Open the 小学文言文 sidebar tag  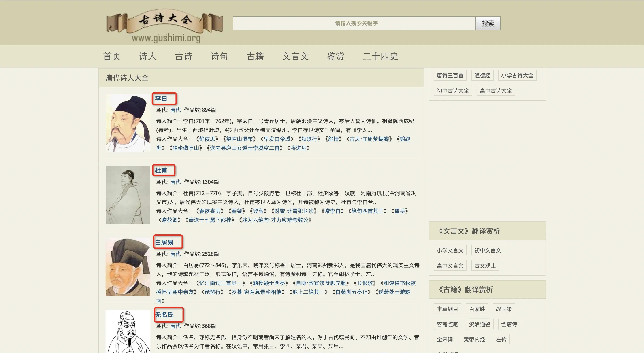[x=450, y=250]
